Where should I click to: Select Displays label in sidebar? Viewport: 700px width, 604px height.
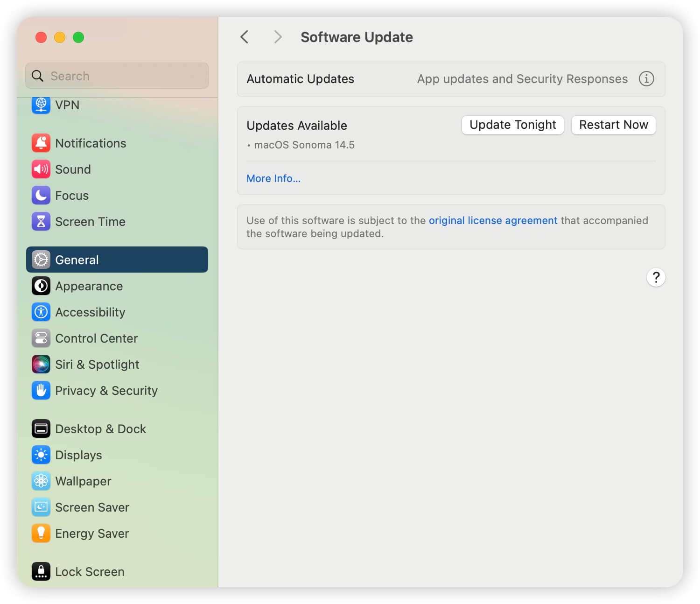point(79,455)
